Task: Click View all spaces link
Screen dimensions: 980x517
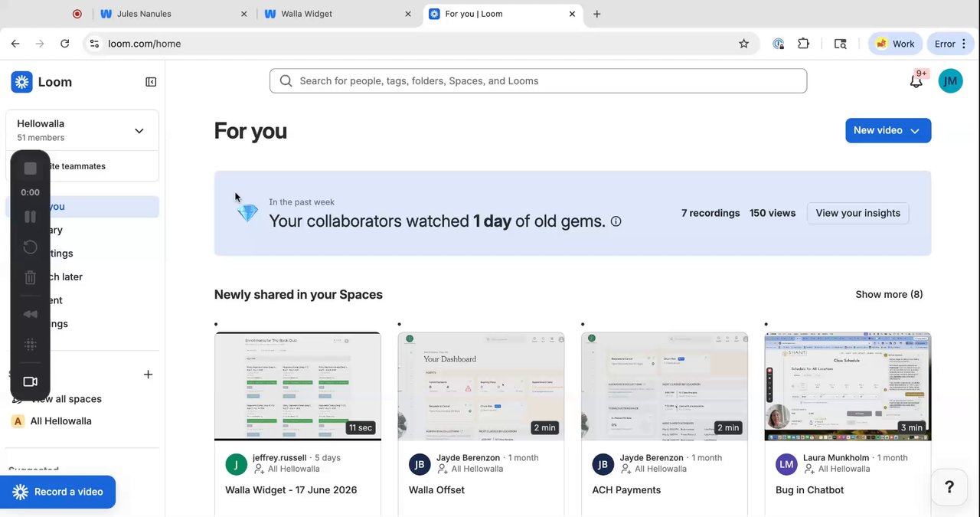Action: [x=67, y=399]
